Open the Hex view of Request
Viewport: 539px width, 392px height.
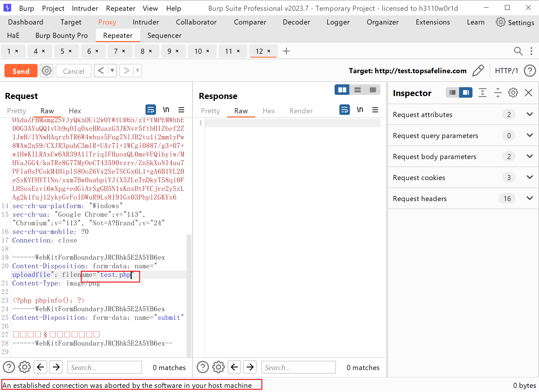coord(75,111)
